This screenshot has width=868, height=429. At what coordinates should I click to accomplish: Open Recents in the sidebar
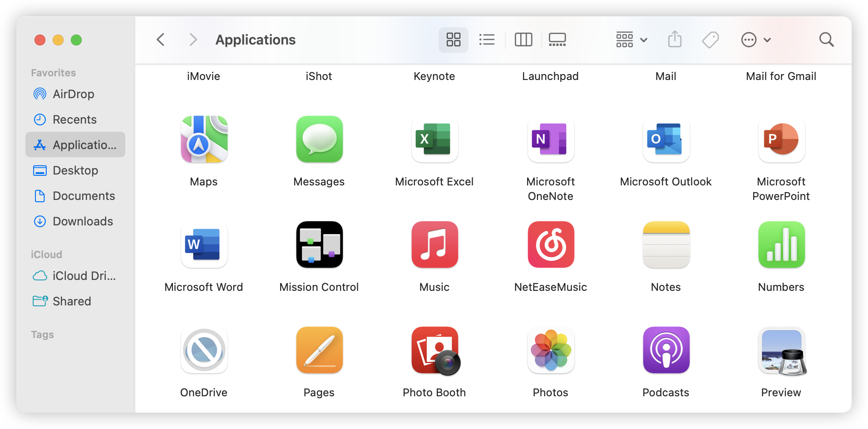click(x=75, y=120)
